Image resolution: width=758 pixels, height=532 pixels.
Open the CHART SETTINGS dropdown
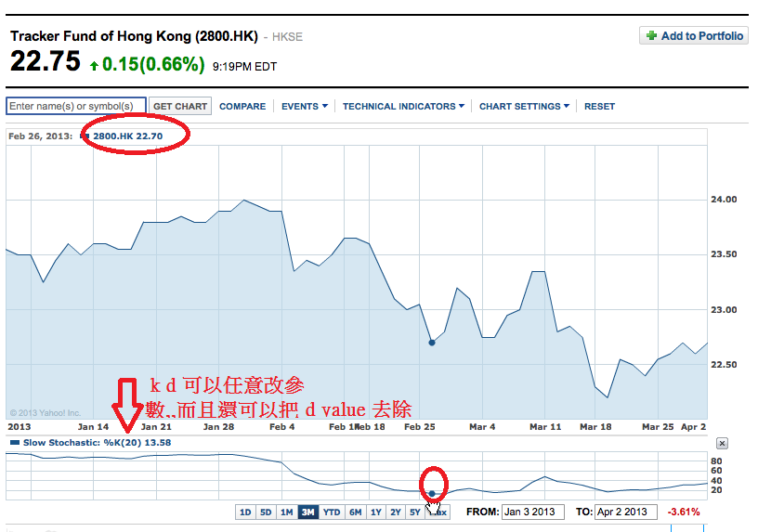524,106
